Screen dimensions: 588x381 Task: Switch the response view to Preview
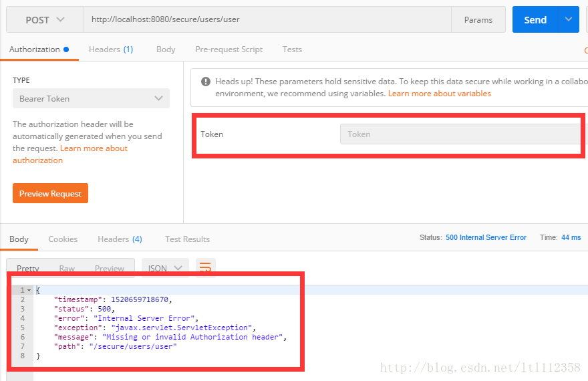click(109, 269)
